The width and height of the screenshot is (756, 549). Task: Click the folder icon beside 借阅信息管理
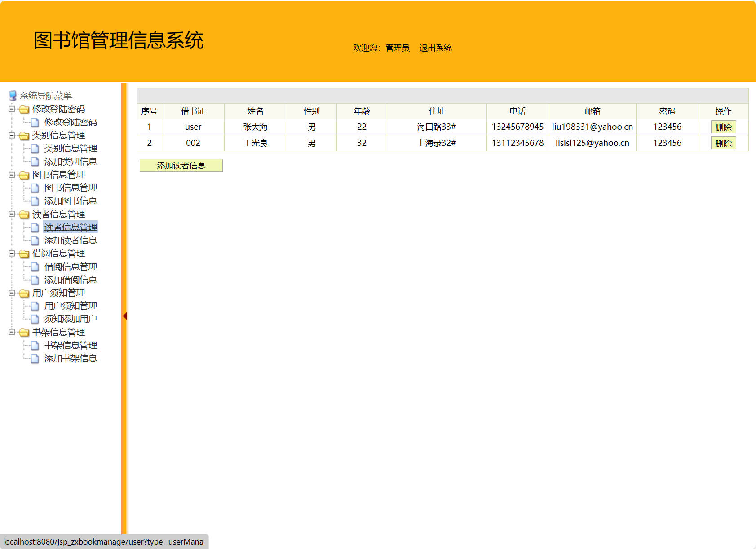24,254
